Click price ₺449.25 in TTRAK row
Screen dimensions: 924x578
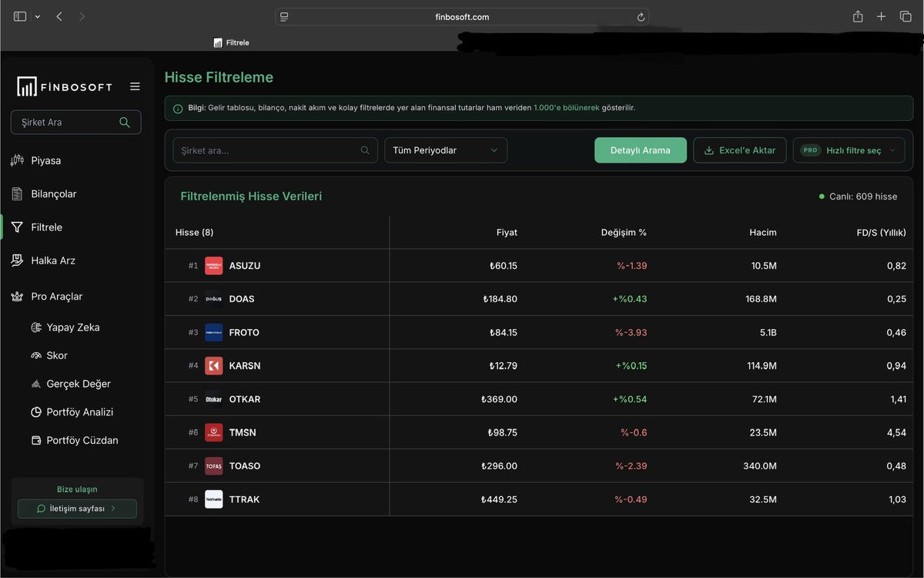coord(499,499)
